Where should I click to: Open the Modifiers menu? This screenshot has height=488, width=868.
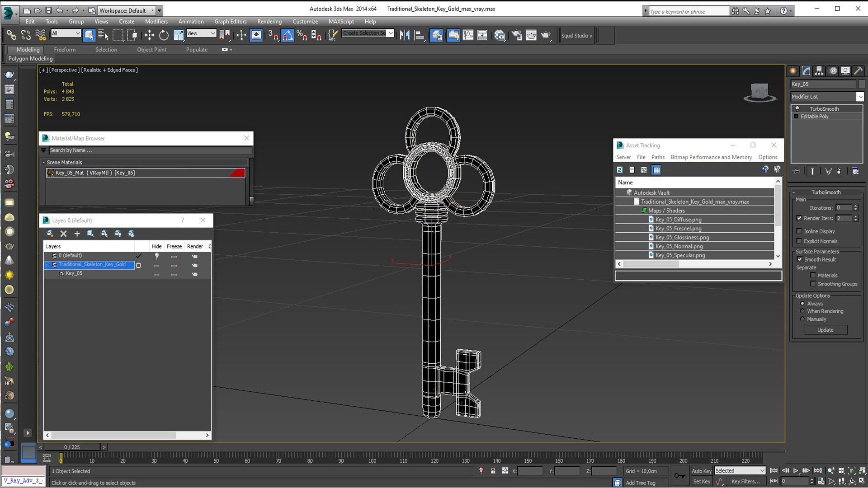tap(156, 22)
